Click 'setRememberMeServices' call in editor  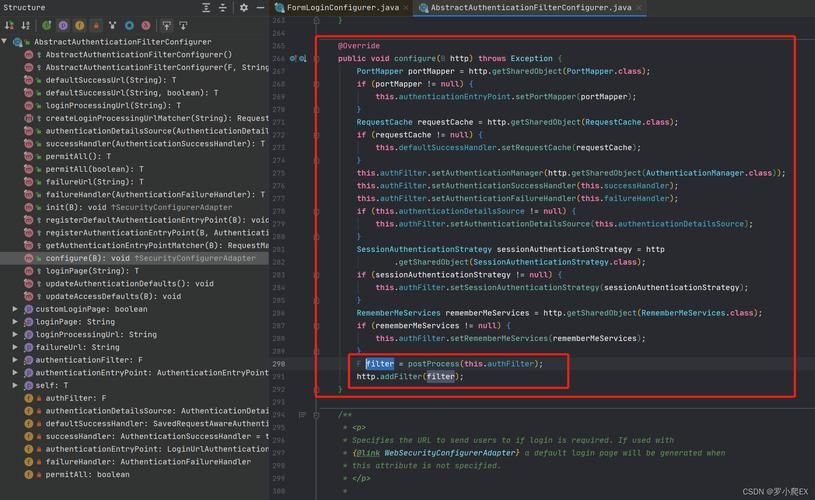click(x=499, y=338)
